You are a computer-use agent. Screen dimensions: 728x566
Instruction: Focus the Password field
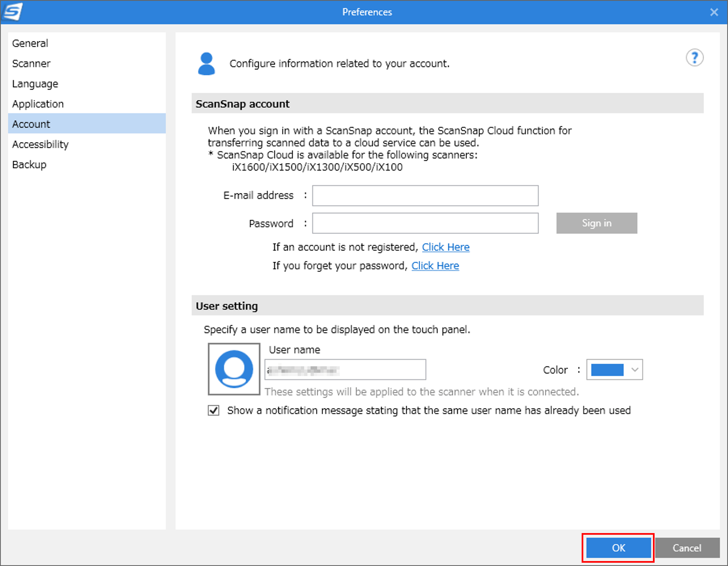pos(425,223)
